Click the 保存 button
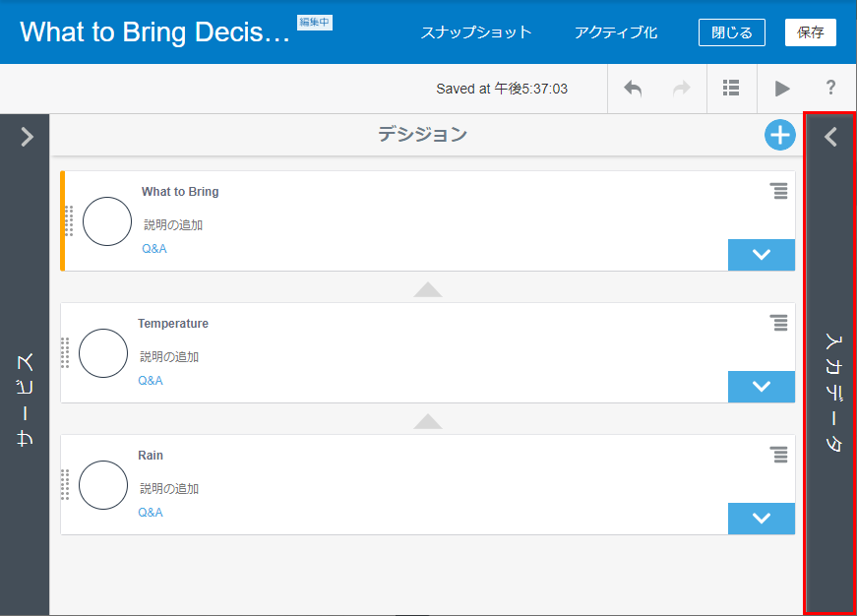Screen dimensions: 857x616 [810, 32]
